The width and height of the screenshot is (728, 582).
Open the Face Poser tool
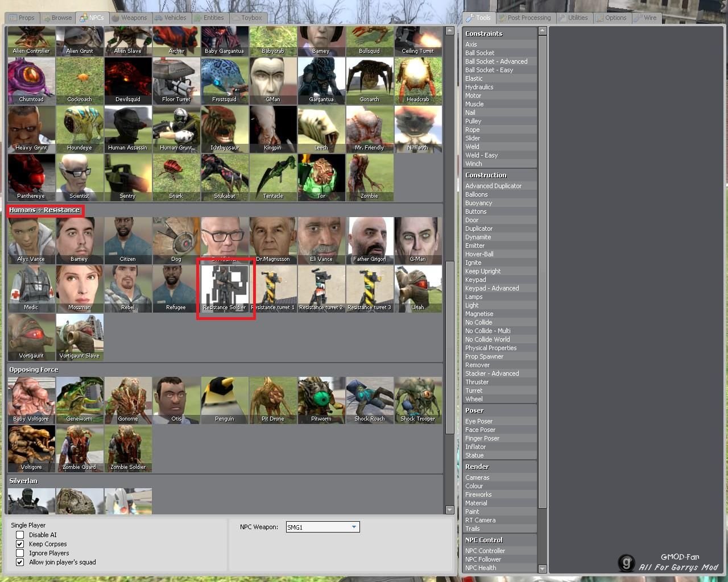[500, 430]
